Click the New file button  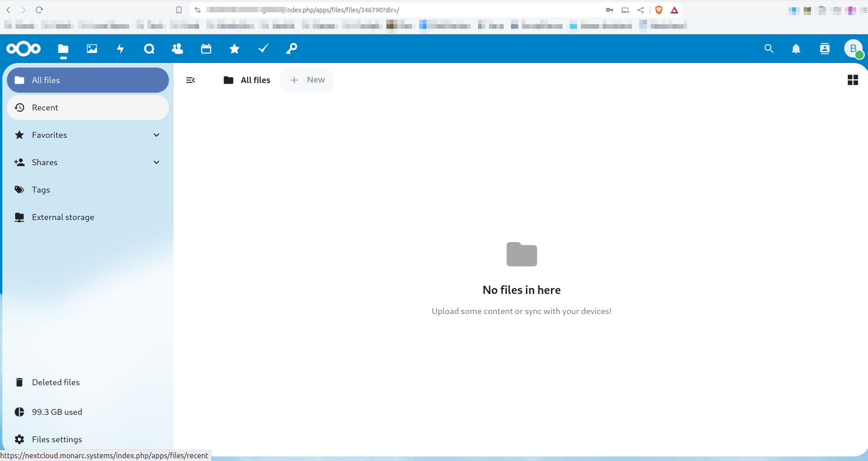[x=307, y=80]
